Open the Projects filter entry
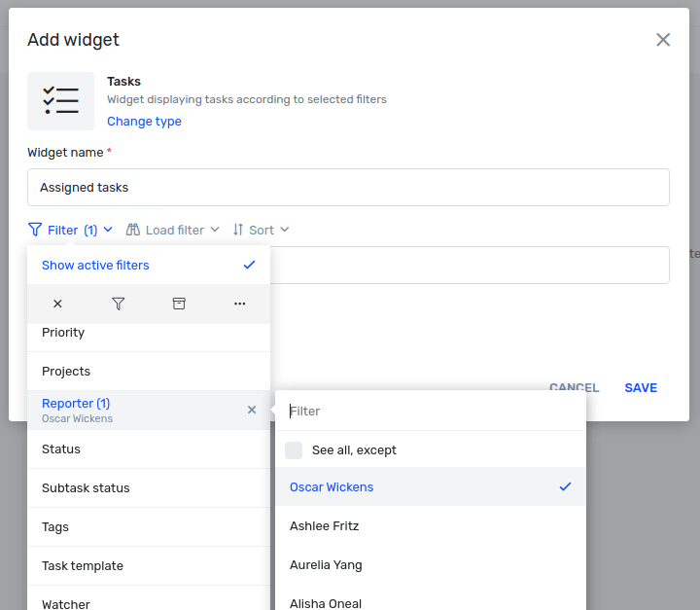Viewport: 700px width, 610px height. [149, 372]
